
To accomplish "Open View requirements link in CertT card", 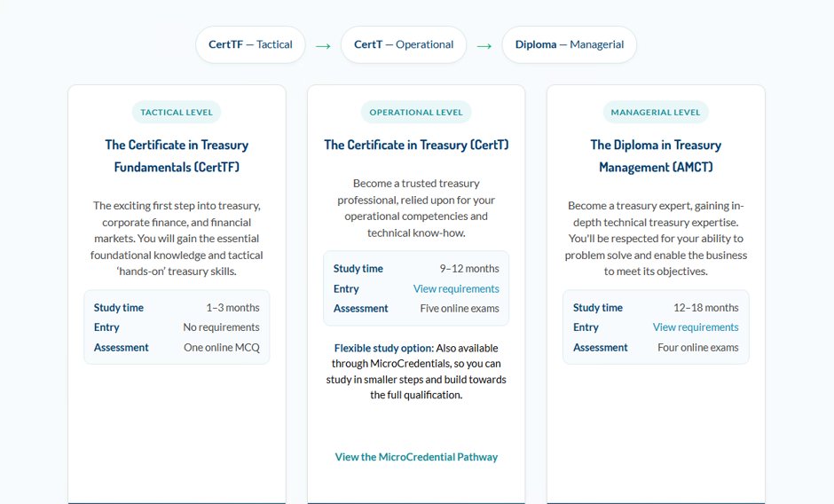I will (456, 288).
